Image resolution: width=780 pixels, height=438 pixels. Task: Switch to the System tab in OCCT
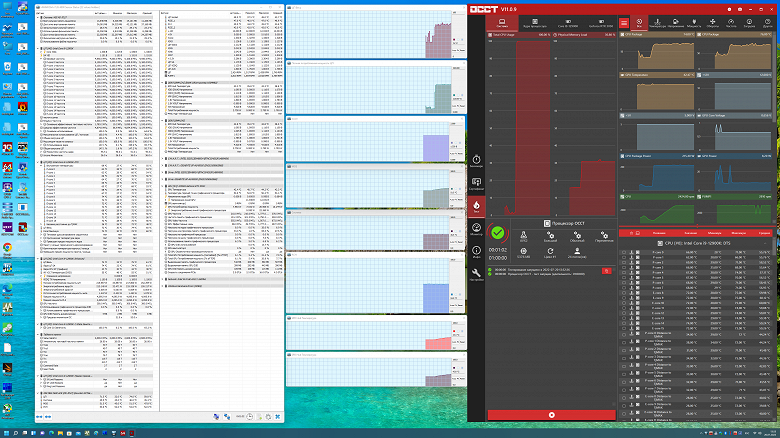[x=502, y=23]
